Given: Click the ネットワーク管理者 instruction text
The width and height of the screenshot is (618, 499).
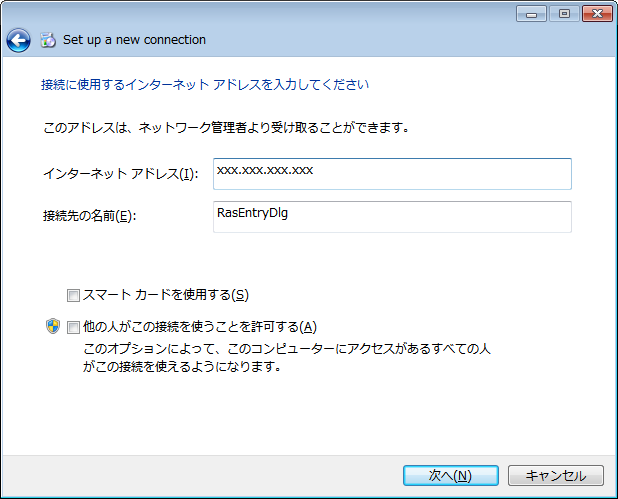Looking at the screenshot, I should tap(227, 128).
